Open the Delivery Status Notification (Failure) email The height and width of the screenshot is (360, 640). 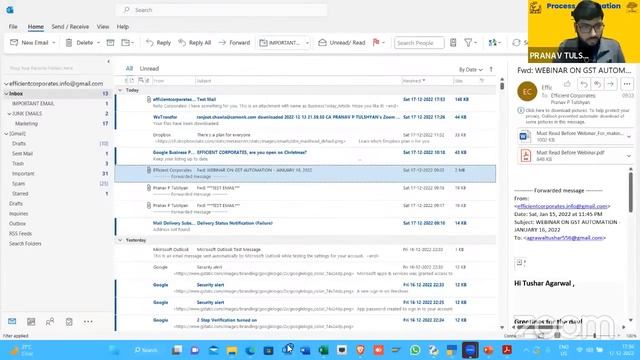pyautogui.click(x=305, y=226)
